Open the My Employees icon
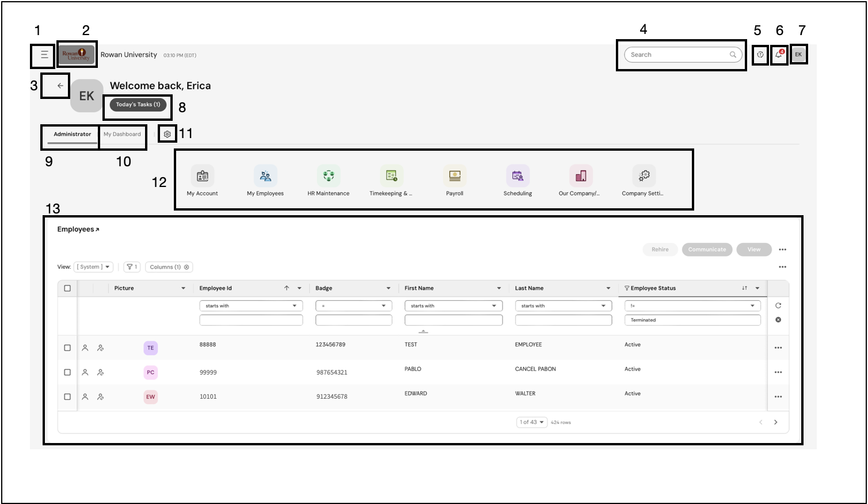The height and width of the screenshot is (504, 868). (265, 175)
